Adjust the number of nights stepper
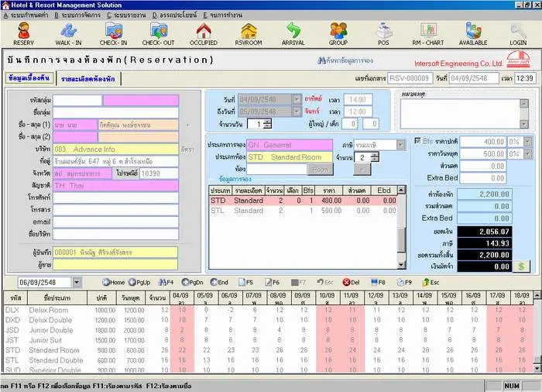This screenshot has width=542, height=392. point(267,124)
